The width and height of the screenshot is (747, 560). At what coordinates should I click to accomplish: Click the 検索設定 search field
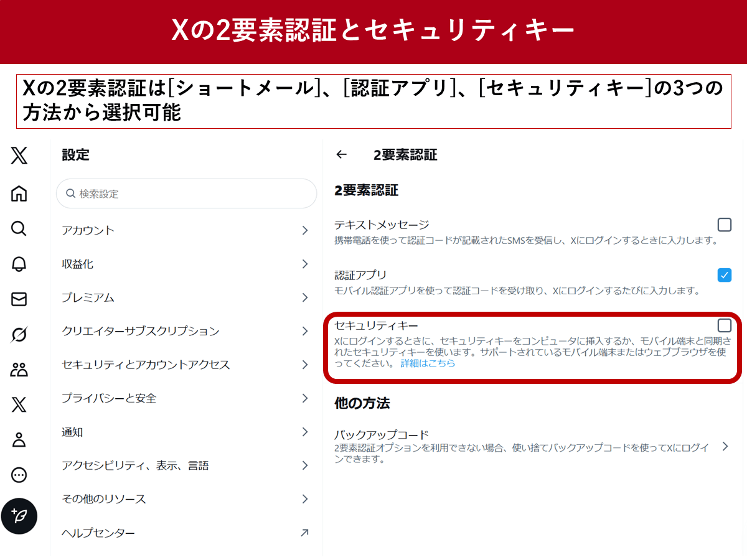tap(186, 194)
